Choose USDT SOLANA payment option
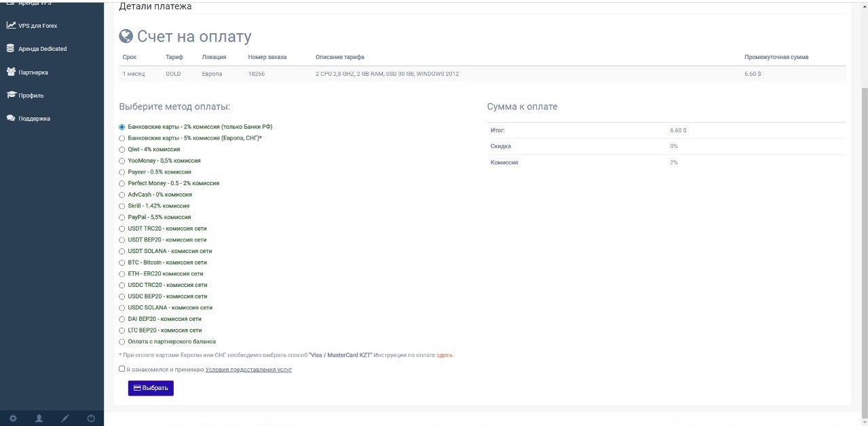Viewport: 868px width, 426px height. pos(122,251)
